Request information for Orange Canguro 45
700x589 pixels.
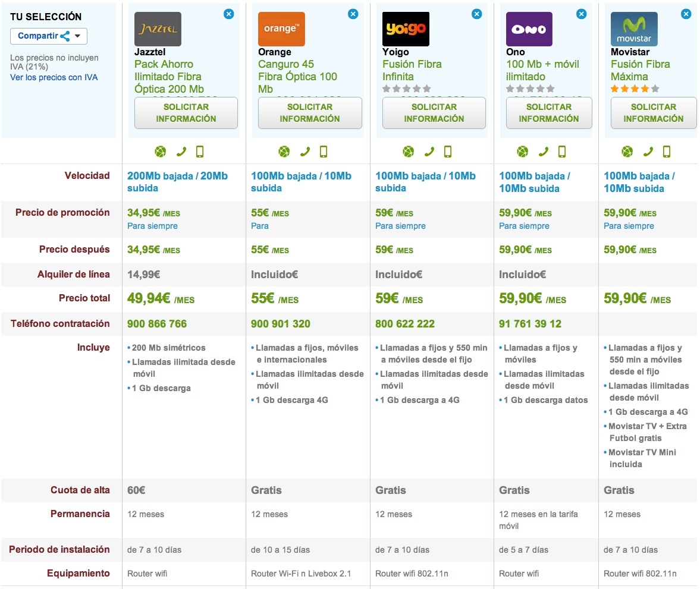[x=310, y=113]
